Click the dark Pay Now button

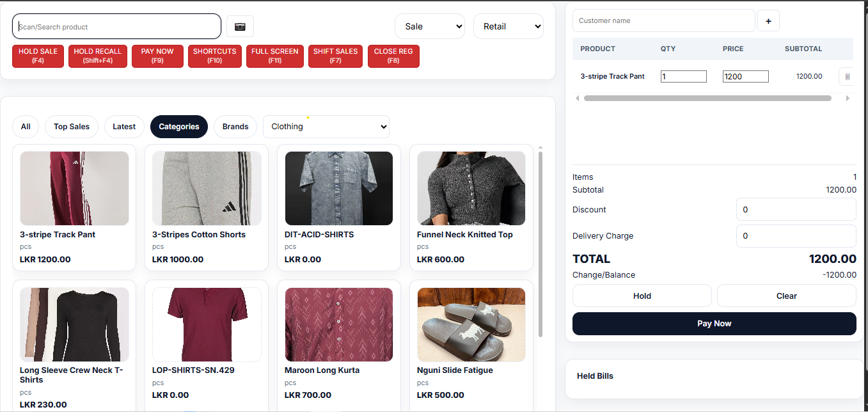tap(714, 324)
